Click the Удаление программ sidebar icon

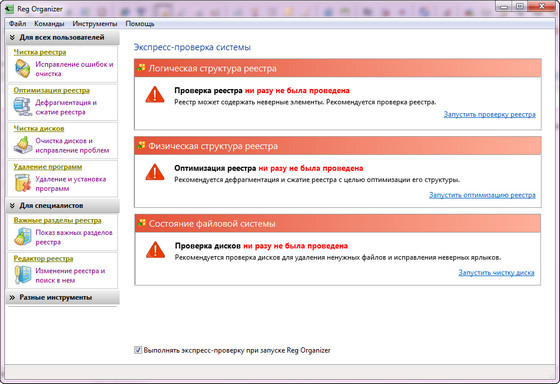pos(22,183)
